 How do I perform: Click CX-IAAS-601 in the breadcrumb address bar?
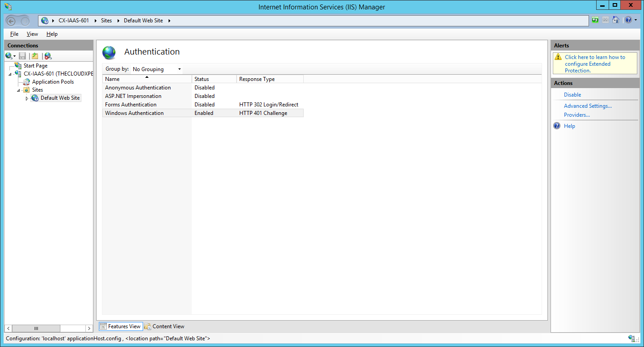coord(74,21)
